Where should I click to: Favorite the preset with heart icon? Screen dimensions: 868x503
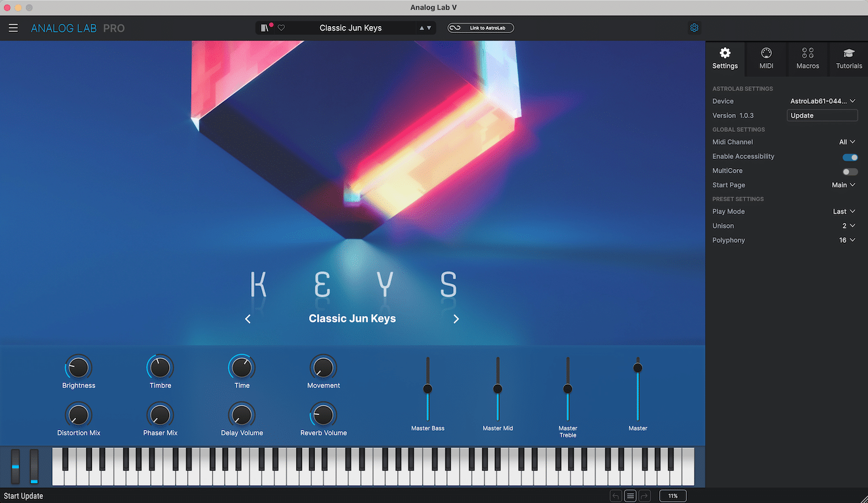(x=281, y=28)
